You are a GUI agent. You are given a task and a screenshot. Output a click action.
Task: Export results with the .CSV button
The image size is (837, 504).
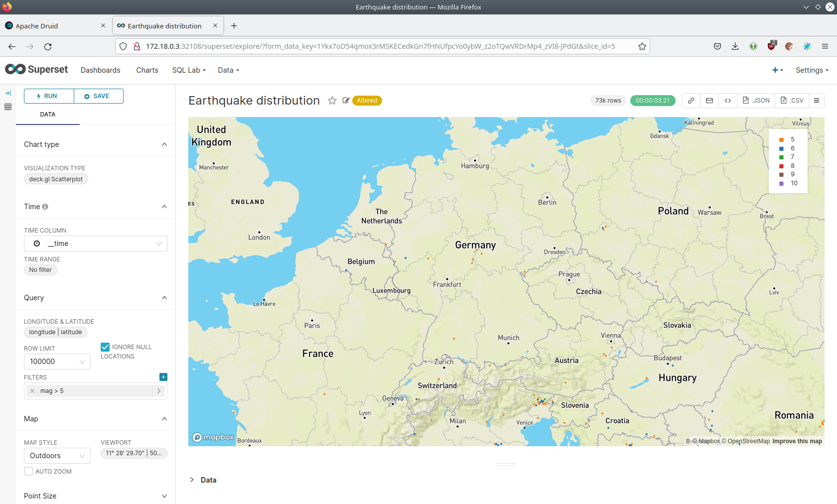pyautogui.click(x=792, y=101)
